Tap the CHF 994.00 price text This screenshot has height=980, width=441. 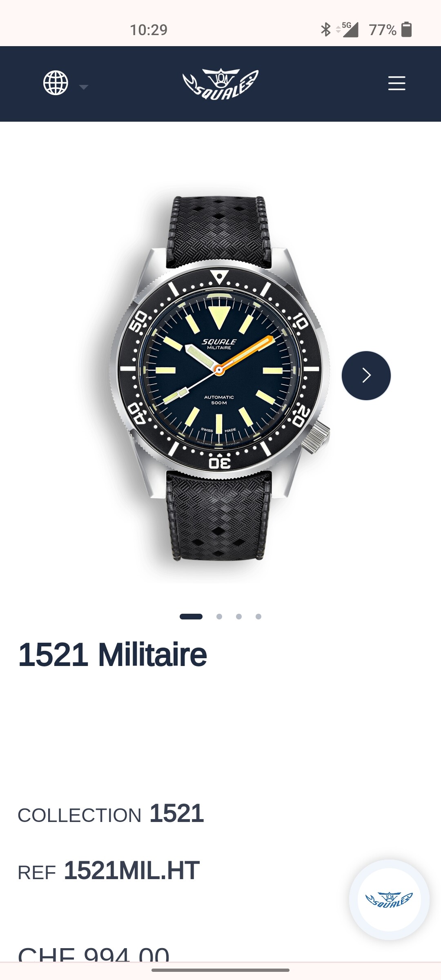(94, 954)
